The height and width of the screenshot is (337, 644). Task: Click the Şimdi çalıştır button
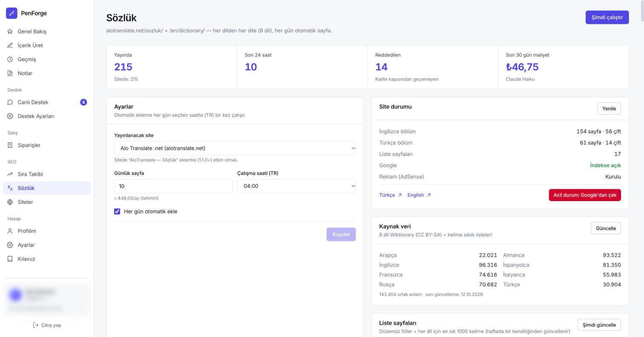tap(607, 17)
